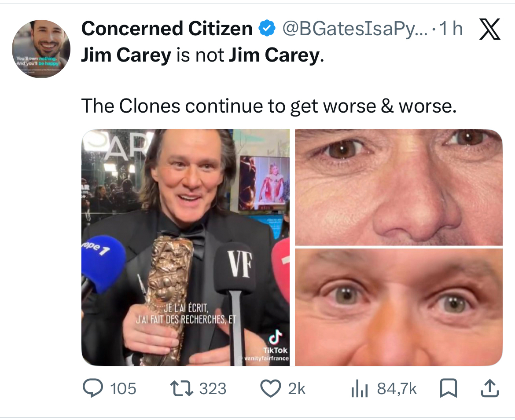
Task: Click the 323 reposts count
Action: 213,389
